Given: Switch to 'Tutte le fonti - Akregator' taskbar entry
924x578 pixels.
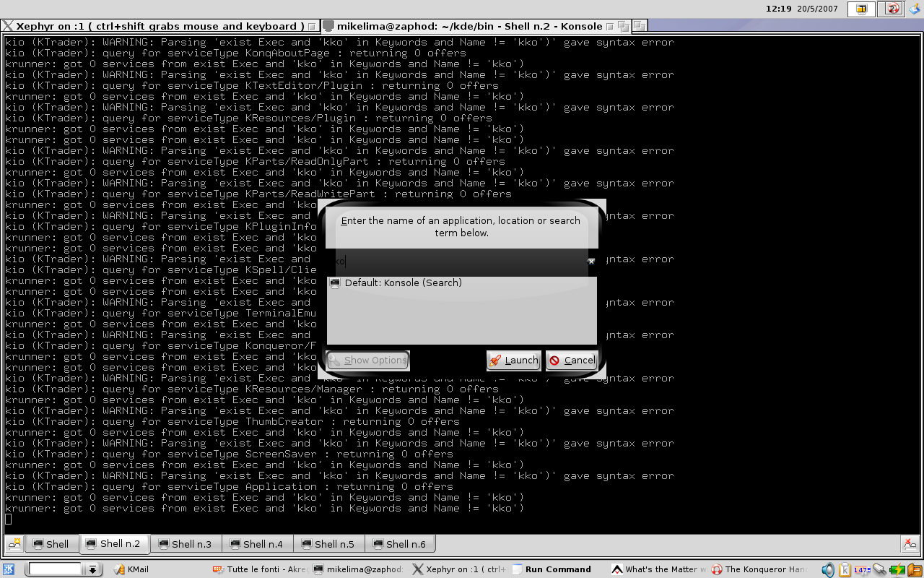Looking at the screenshot, I should pos(261,569).
